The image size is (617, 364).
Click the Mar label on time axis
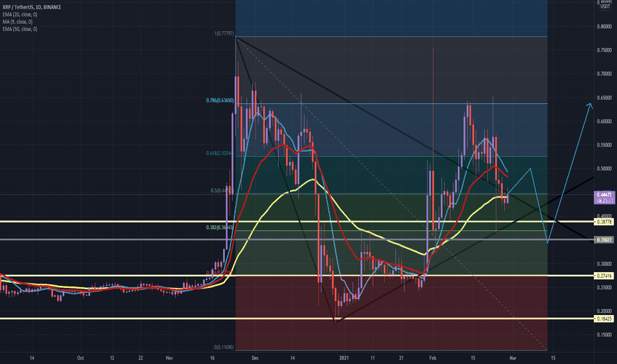pos(512,358)
